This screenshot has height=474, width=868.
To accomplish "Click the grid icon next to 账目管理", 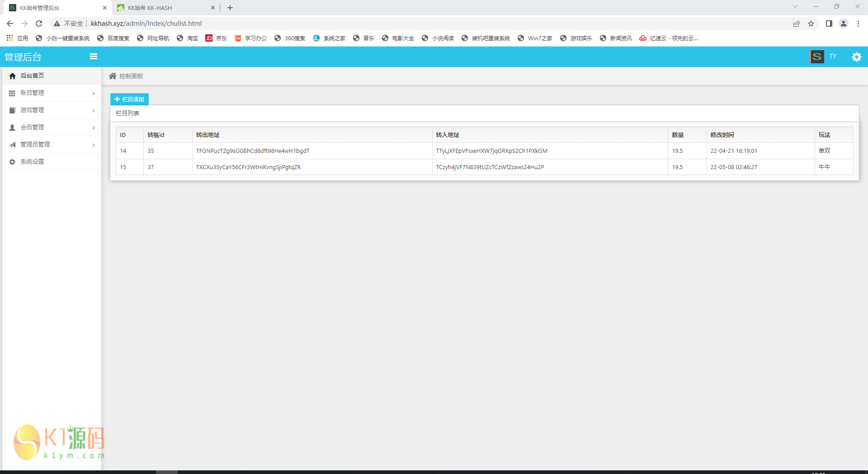I will (x=12, y=93).
